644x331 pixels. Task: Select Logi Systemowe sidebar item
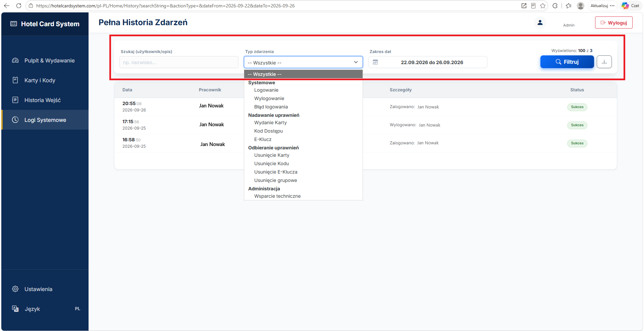tap(45, 120)
